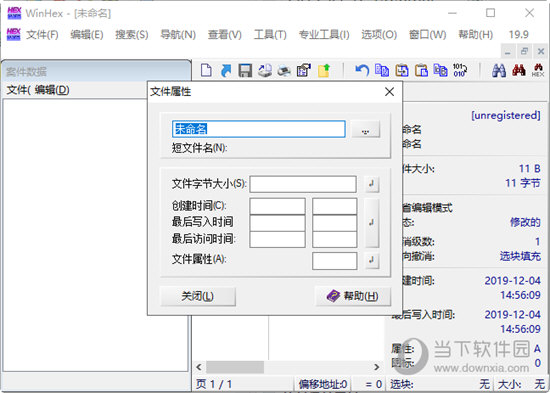The width and height of the screenshot is (550, 393).
Task: Close the 文件属性 dialog with X
Action: (x=389, y=92)
